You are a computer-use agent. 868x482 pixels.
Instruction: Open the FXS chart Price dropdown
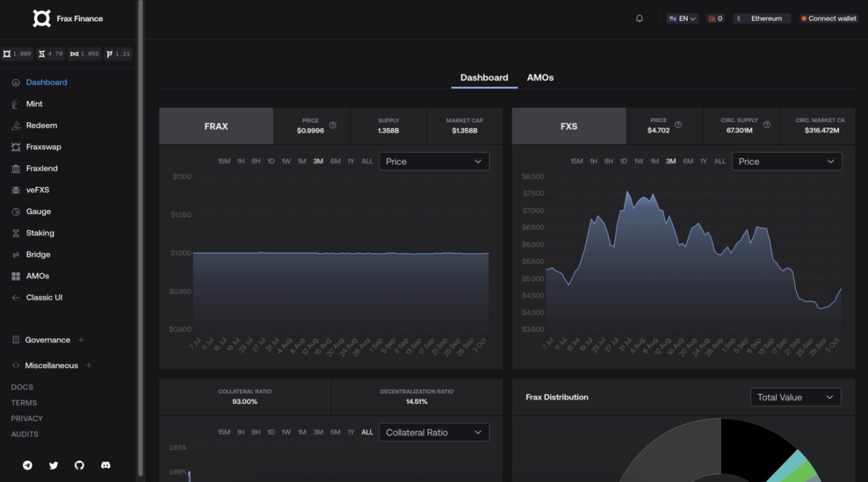[787, 161]
